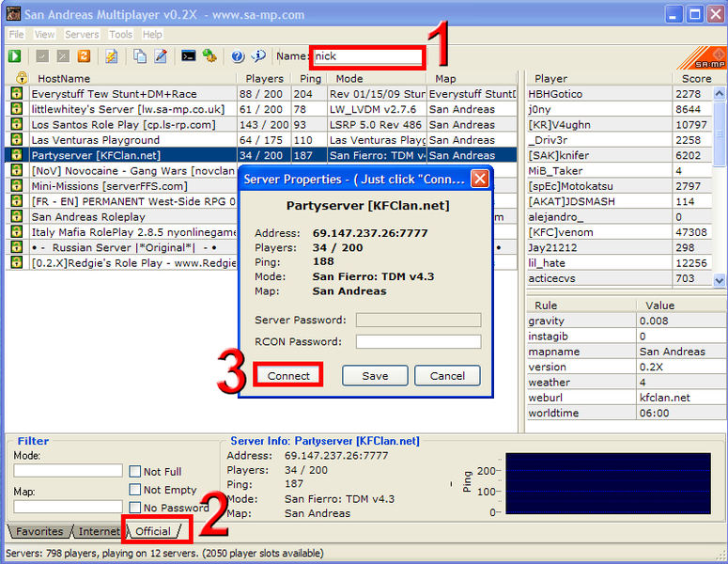Open the View menu
The image size is (728, 564).
point(44,35)
